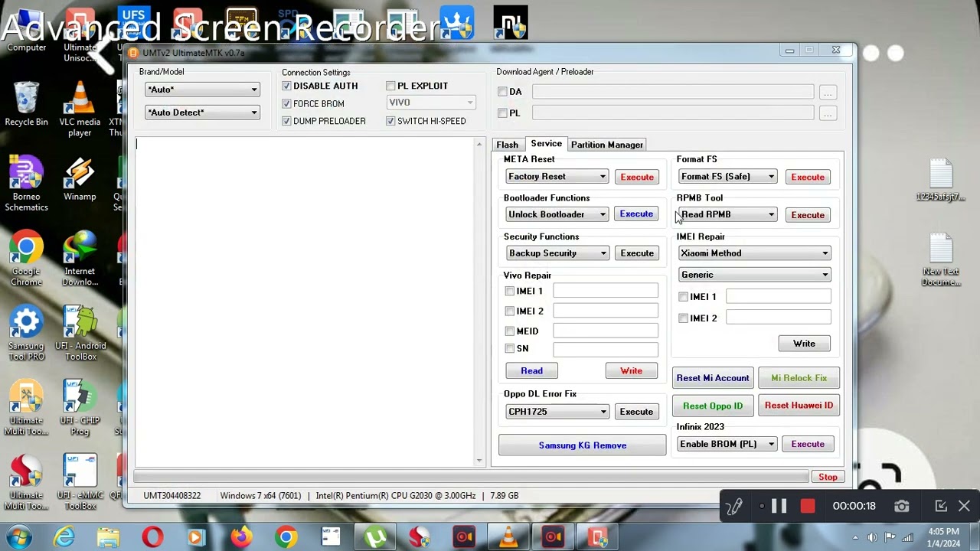
Task: Switch to the Flash tab
Action: tap(507, 145)
